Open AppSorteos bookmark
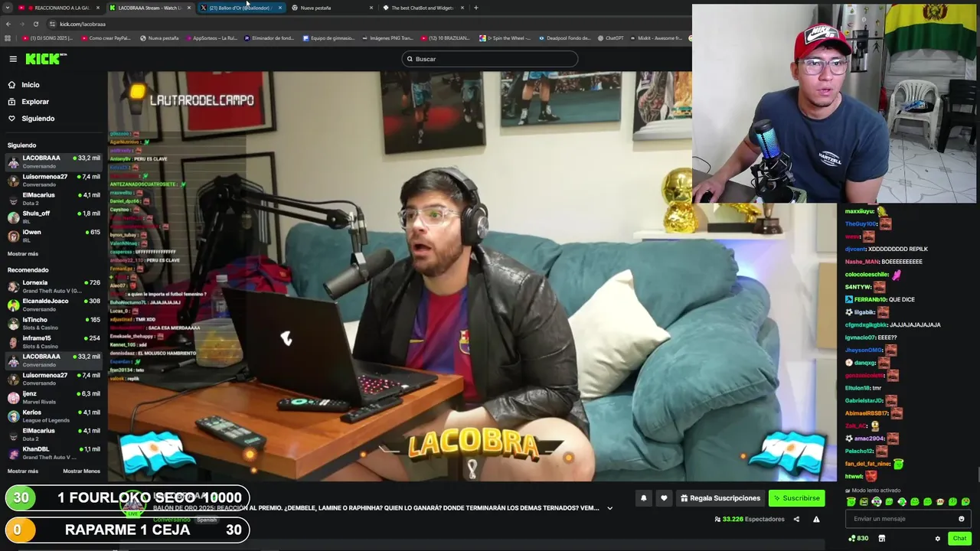Viewport: 980px width, 551px height. tap(211, 38)
